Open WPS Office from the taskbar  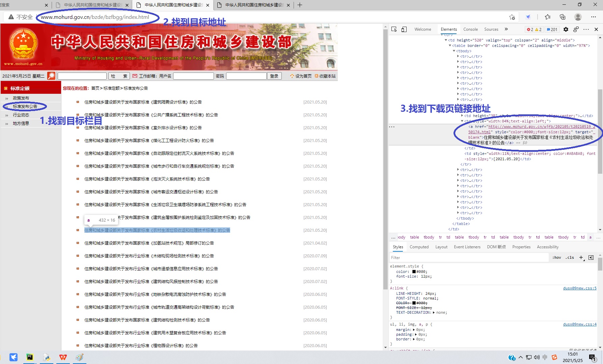(63, 357)
